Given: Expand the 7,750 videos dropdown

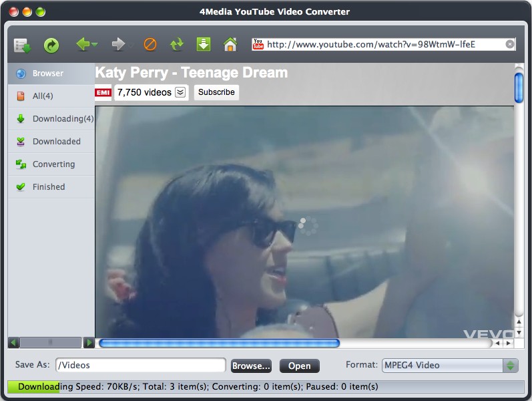Looking at the screenshot, I should pos(180,92).
